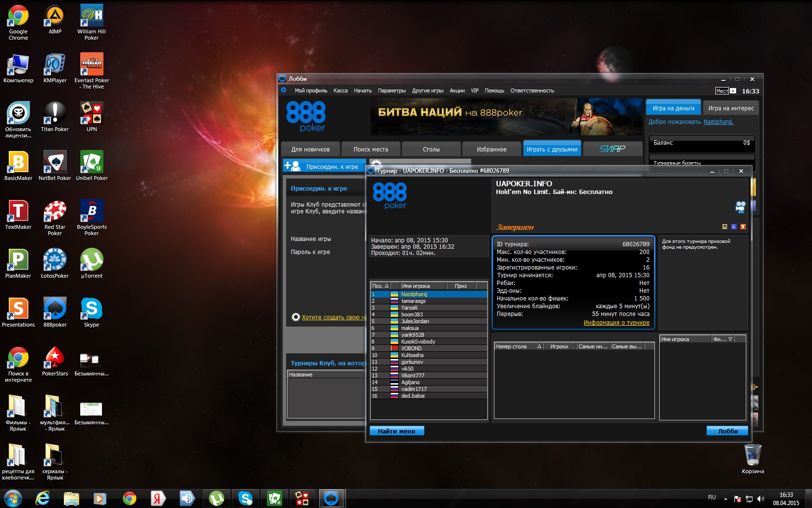Select player row KusokSvobody

coord(429,342)
